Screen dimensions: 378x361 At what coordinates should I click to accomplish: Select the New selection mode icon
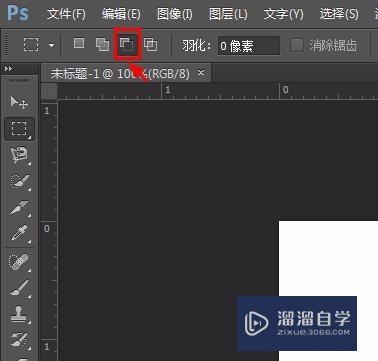click(79, 43)
